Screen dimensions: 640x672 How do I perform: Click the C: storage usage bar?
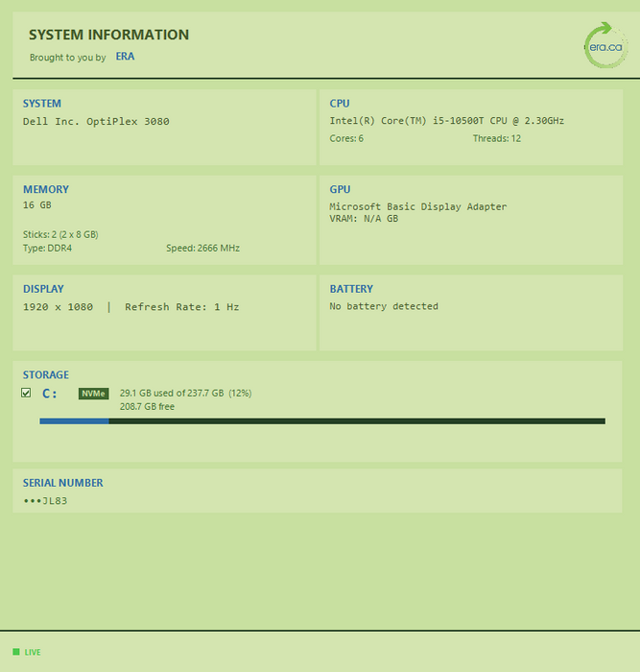[322, 421]
